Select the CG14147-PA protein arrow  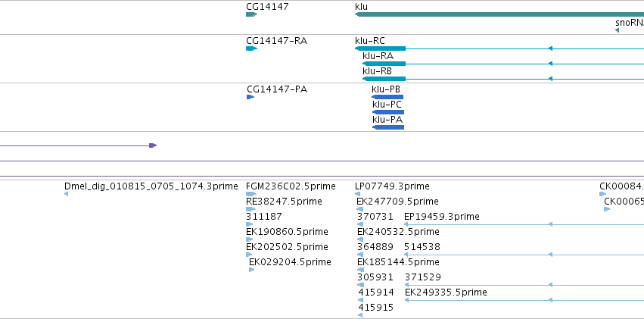[x=250, y=97]
